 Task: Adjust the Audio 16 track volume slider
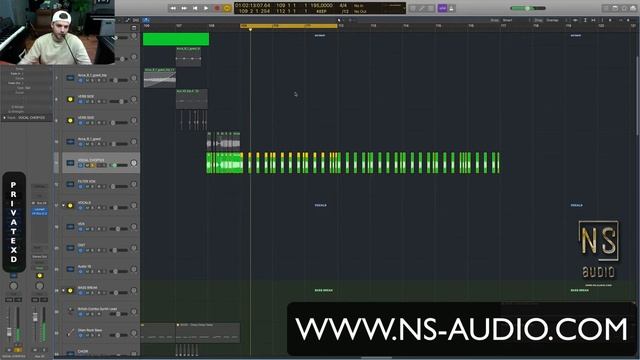[118, 271]
